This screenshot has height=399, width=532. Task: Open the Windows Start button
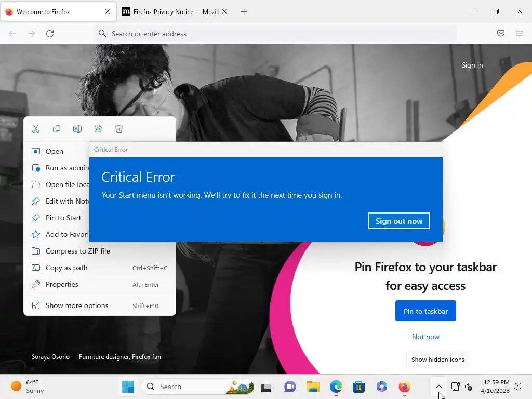128,387
